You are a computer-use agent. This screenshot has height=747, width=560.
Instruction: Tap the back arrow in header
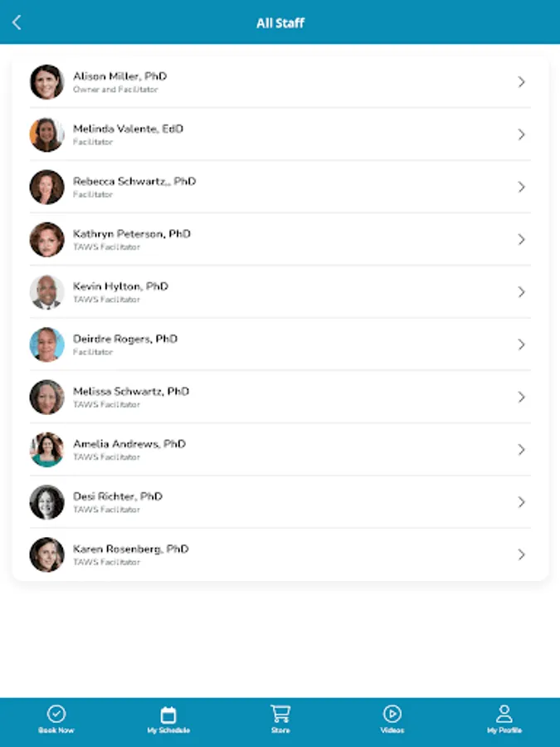pos(17,22)
